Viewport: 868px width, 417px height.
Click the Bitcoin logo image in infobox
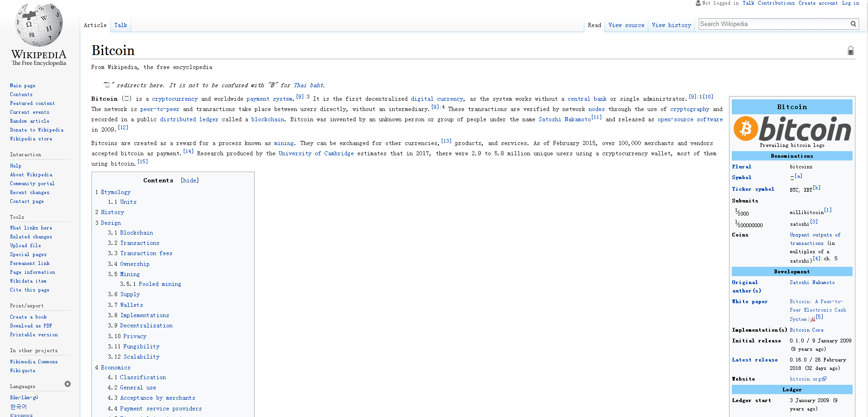tap(792, 128)
